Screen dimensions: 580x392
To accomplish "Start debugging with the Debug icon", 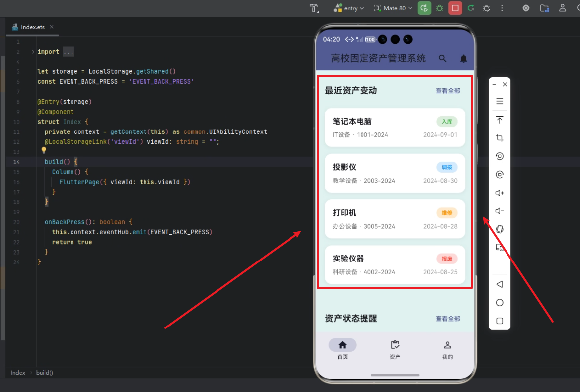I will (439, 8).
